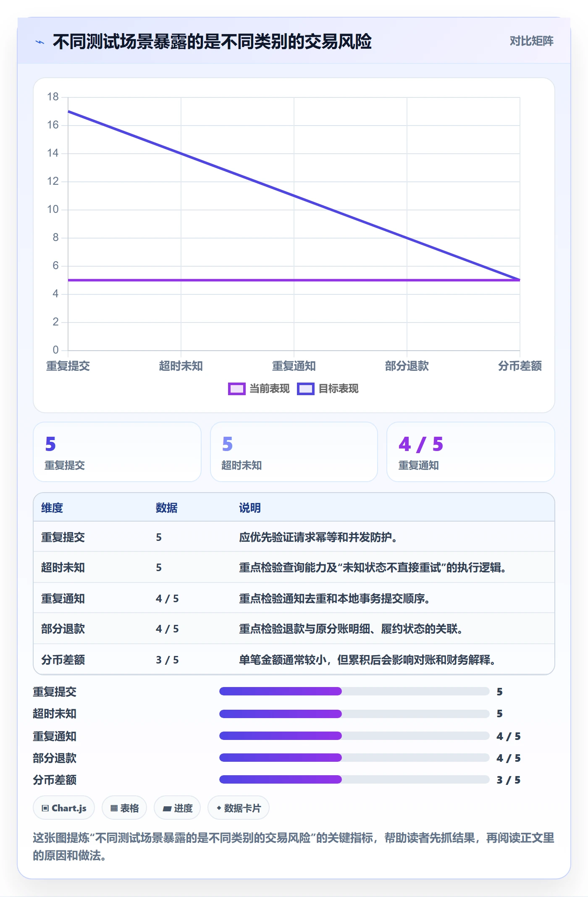Click the 重复提交 progress bar

point(354,691)
